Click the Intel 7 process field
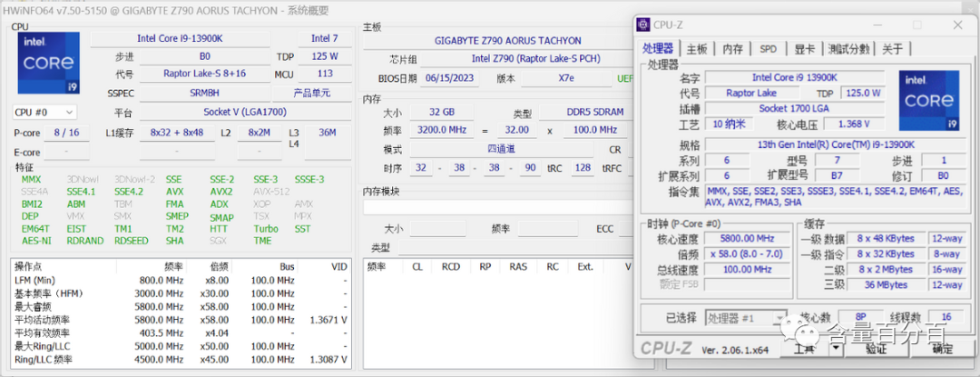The width and height of the screenshot is (980, 377). pyautogui.click(x=324, y=39)
